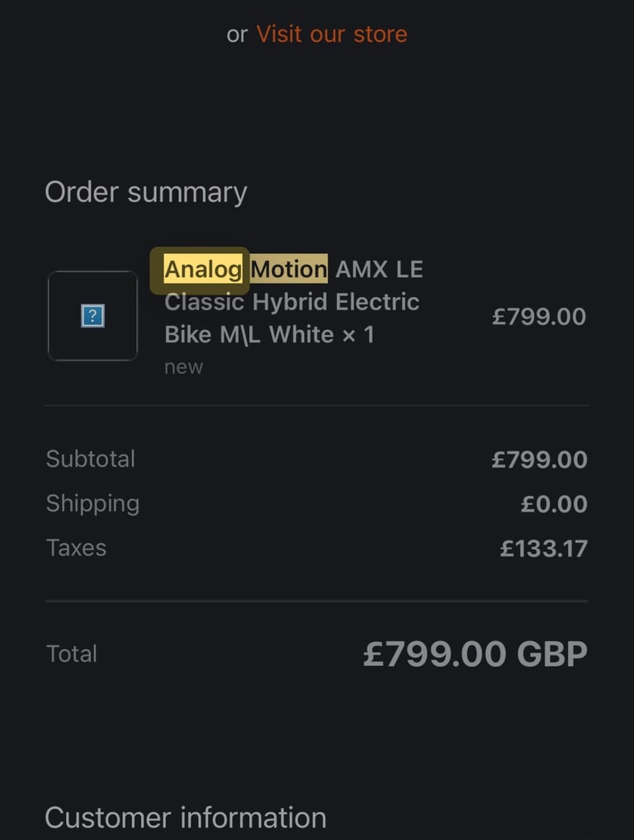Click the Subtotal label
The image size is (634, 840).
tap(90, 459)
